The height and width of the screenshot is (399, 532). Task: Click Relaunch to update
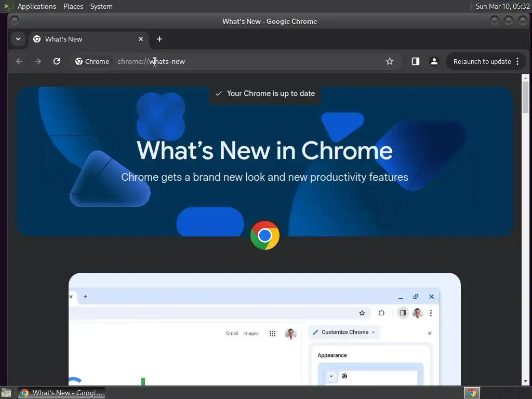pos(482,61)
